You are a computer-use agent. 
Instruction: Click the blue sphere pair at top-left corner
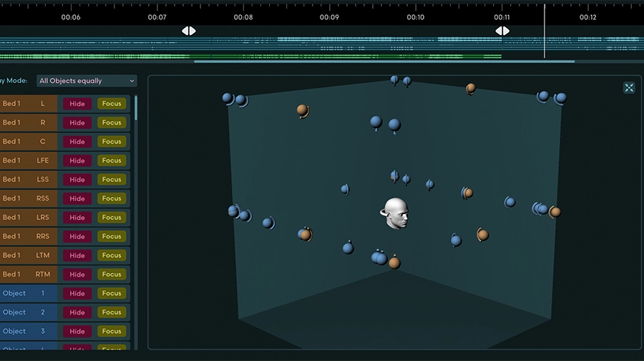233,99
